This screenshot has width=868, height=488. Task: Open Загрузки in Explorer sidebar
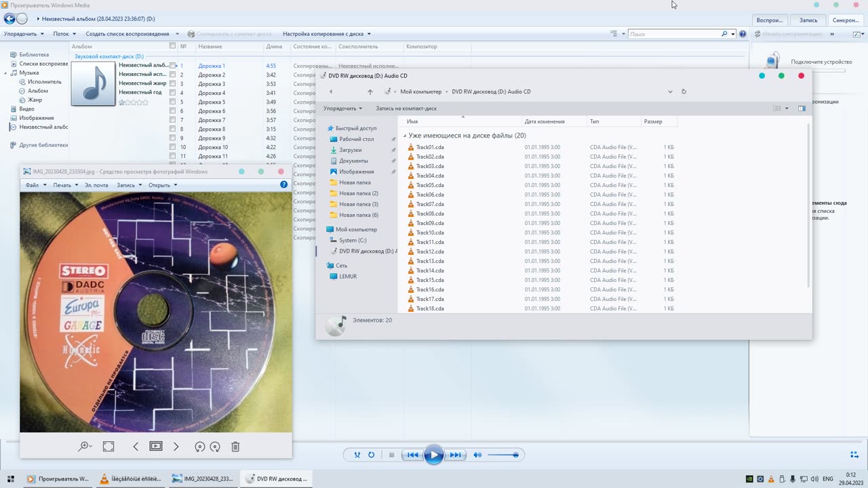351,150
